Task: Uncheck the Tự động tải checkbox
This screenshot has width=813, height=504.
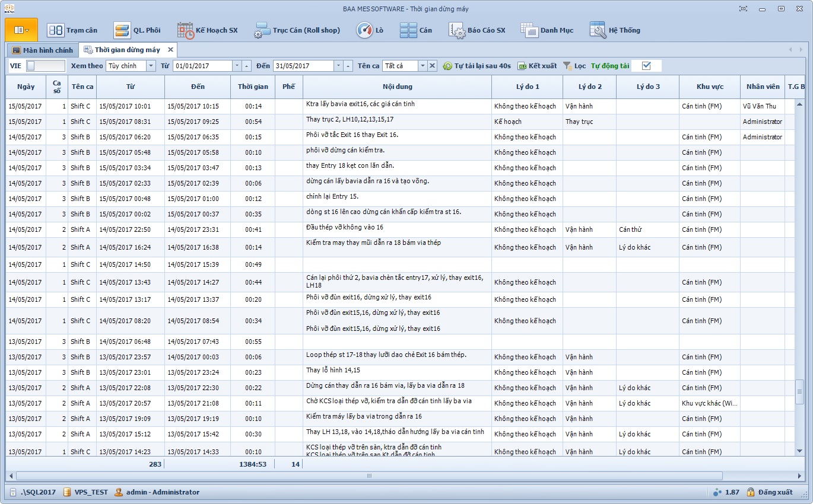Action: [x=646, y=66]
